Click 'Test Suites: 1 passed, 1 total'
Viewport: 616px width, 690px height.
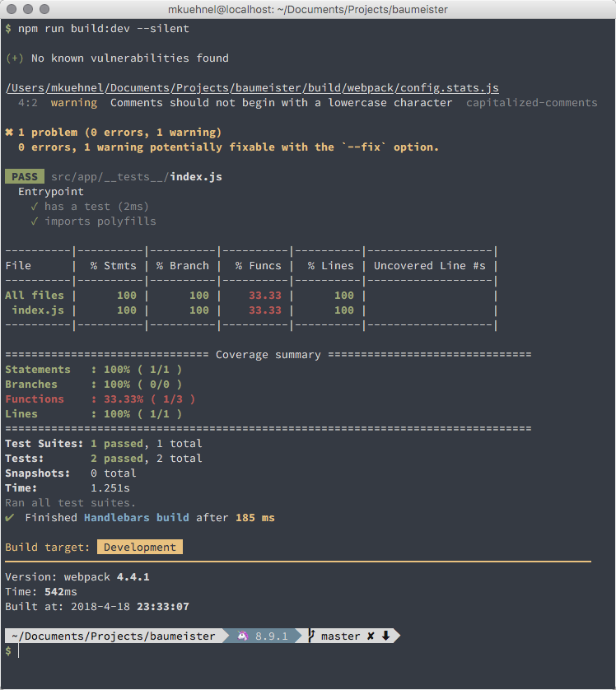(x=104, y=444)
